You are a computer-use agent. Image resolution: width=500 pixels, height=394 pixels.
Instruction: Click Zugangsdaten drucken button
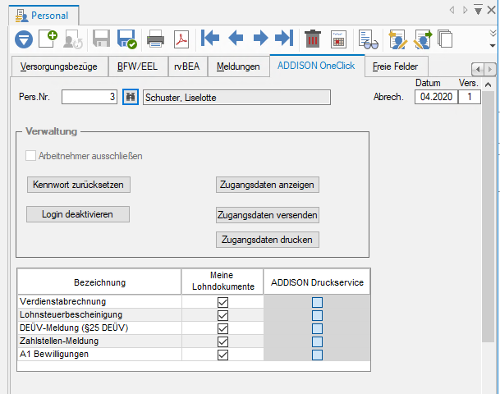tap(268, 240)
